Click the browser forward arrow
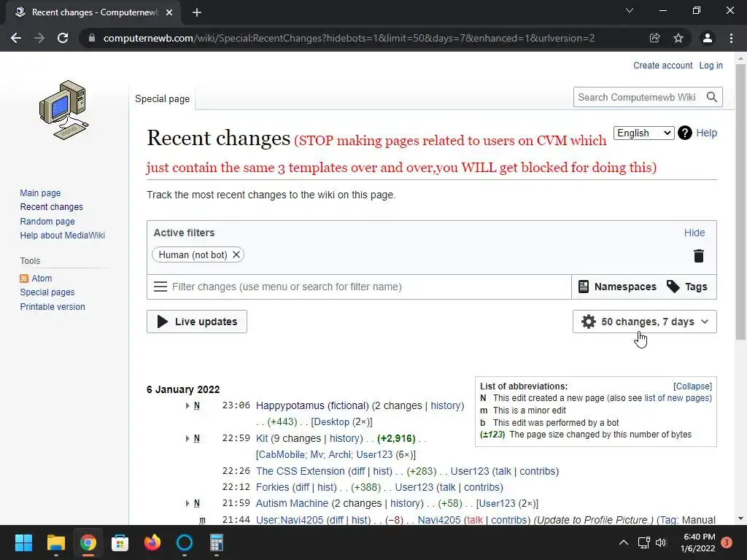This screenshot has width=747, height=560. pyautogui.click(x=39, y=38)
